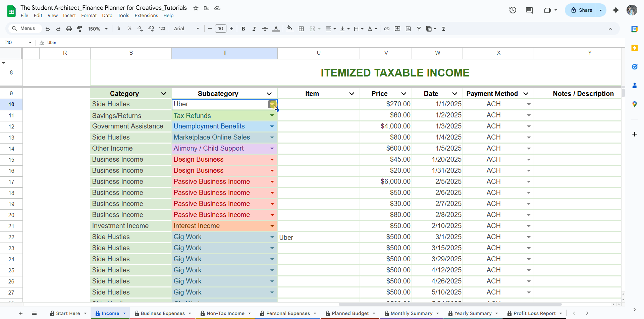Toggle italic formatting

[254, 29]
